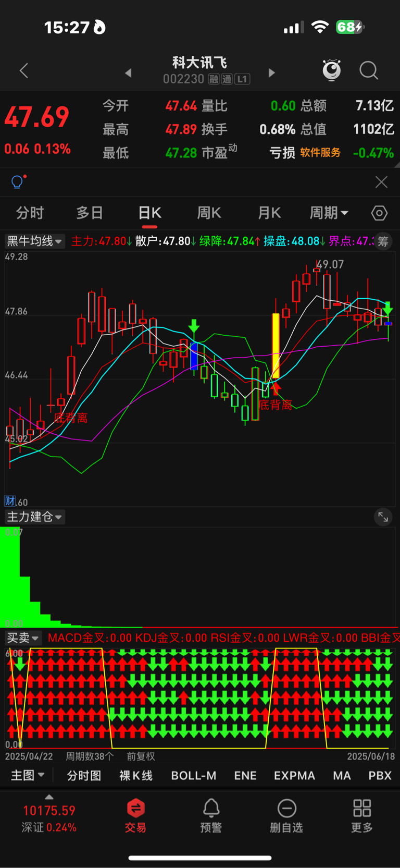Tap the 融 margin tag

[214, 79]
